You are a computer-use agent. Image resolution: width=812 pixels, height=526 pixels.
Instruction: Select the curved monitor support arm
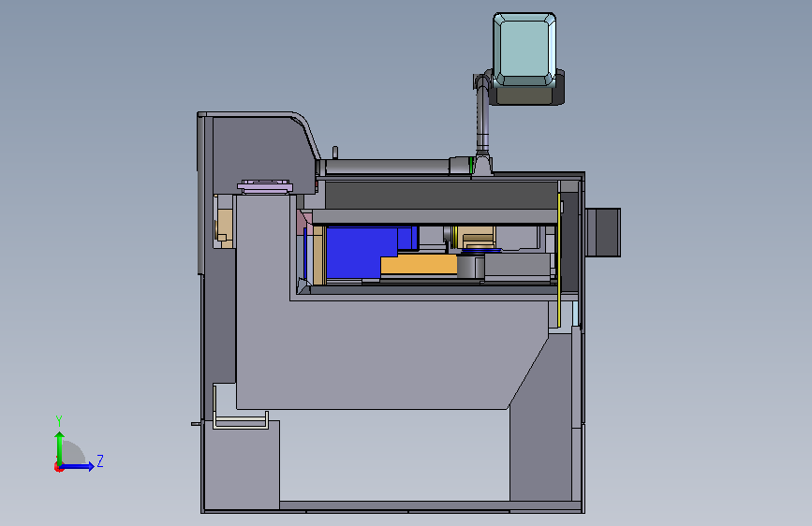[x=482, y=119]
